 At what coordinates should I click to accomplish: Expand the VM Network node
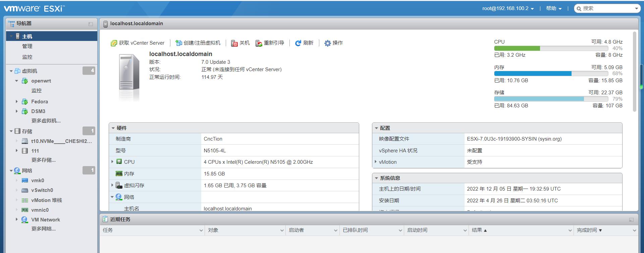point(16,220)
